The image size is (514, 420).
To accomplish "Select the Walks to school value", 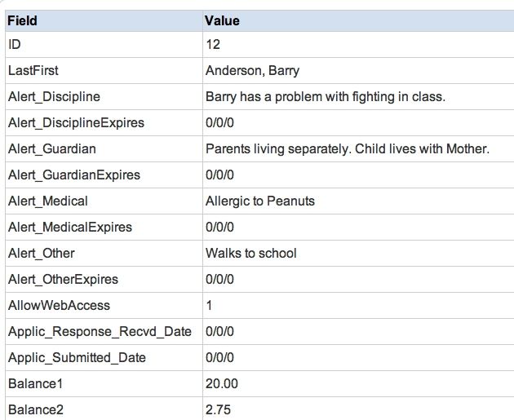I will [x=251, y=254].
